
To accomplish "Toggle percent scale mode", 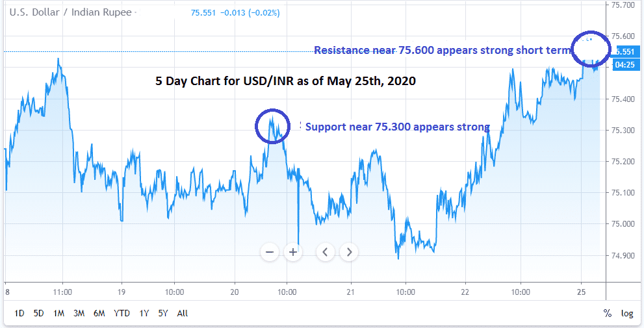I will click(x=608, y=313).
